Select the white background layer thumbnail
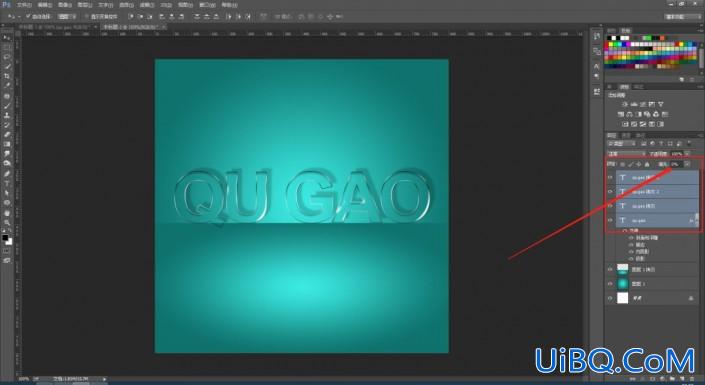The width and height of the screenshot is (705, 385). 622,298
